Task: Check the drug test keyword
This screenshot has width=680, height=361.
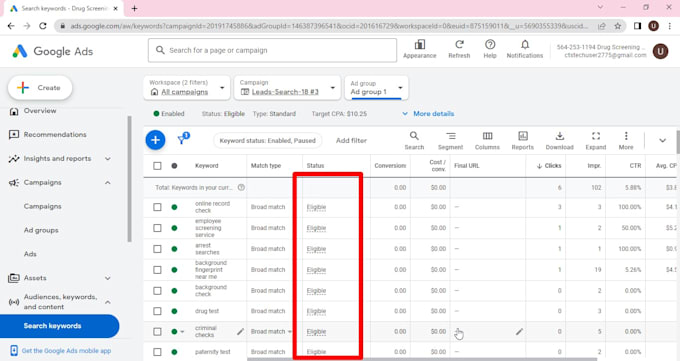Action: [157, 311]
